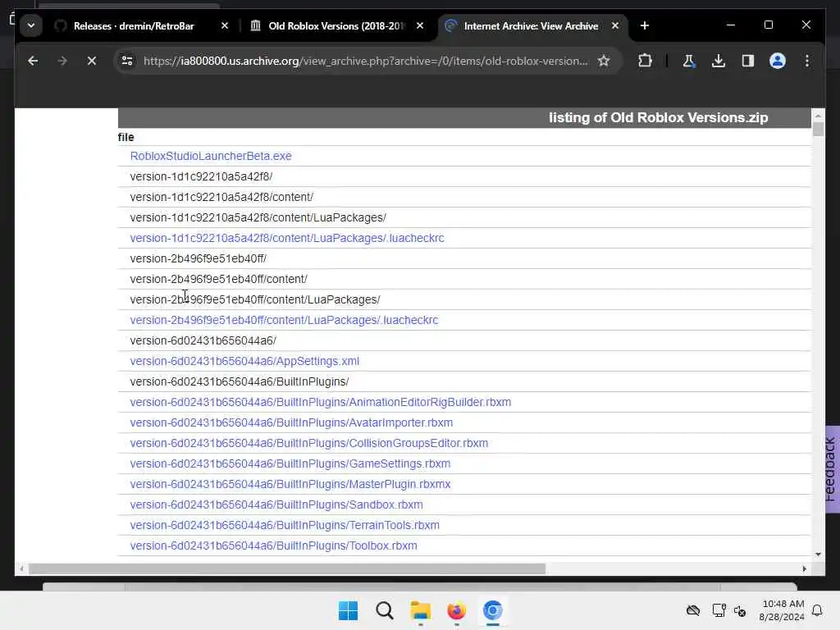Stop loading the page
This screenshot has height=630, width=840.
click(x=92, y=61)
